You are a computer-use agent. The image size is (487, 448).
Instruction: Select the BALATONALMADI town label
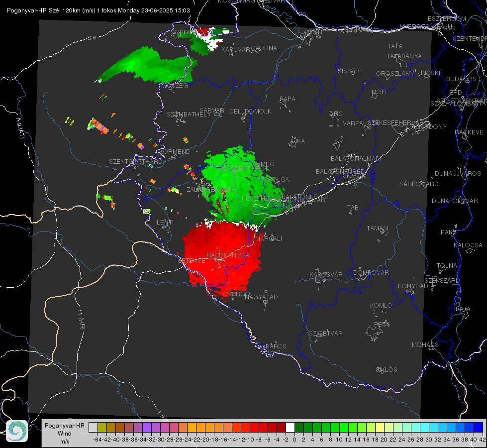pyautogui.click(x=356, y=159)
